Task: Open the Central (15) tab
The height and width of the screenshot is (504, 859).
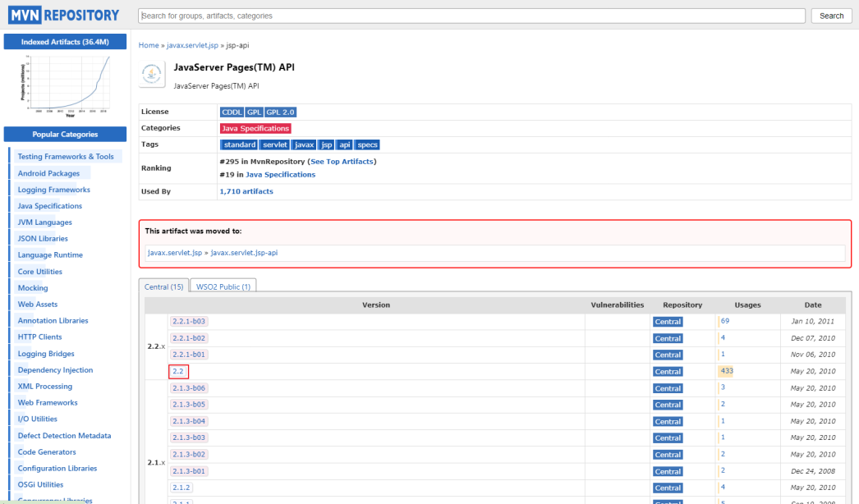Action: [x=163, y=286]
